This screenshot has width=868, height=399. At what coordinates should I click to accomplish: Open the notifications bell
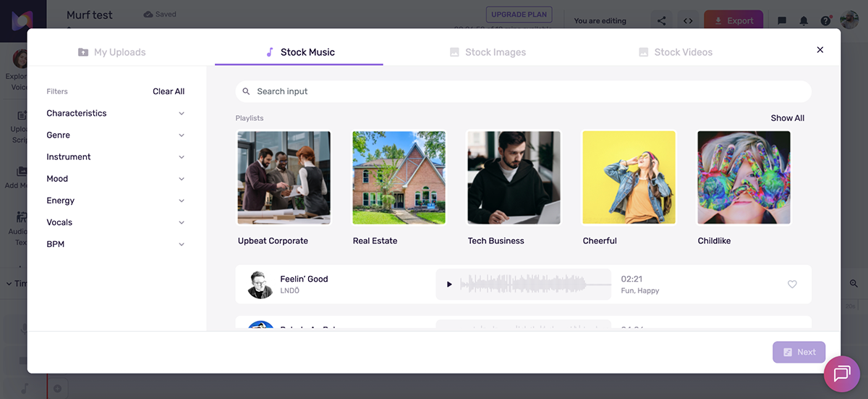pos(804,21)
